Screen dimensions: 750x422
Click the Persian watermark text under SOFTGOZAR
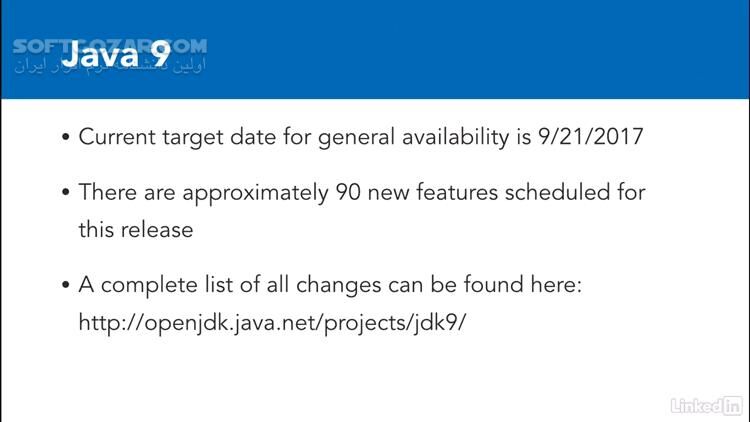point(110,66)
